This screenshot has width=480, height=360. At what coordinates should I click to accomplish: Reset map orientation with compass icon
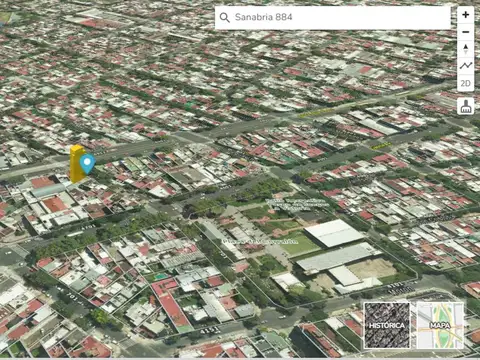pos(466,49)
